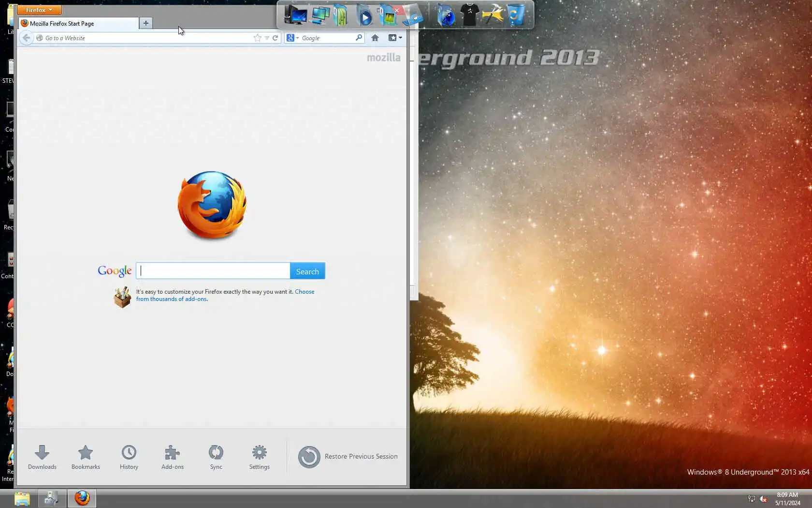Open Add-ons from the start page
812x508 pixels.
pos(173,457)
